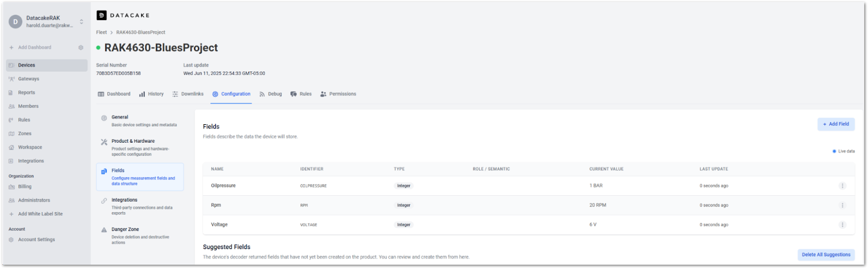This screenshot has height=269, width=868.
Task: Click the Fields section icon
Action: [x=104, y=171]
